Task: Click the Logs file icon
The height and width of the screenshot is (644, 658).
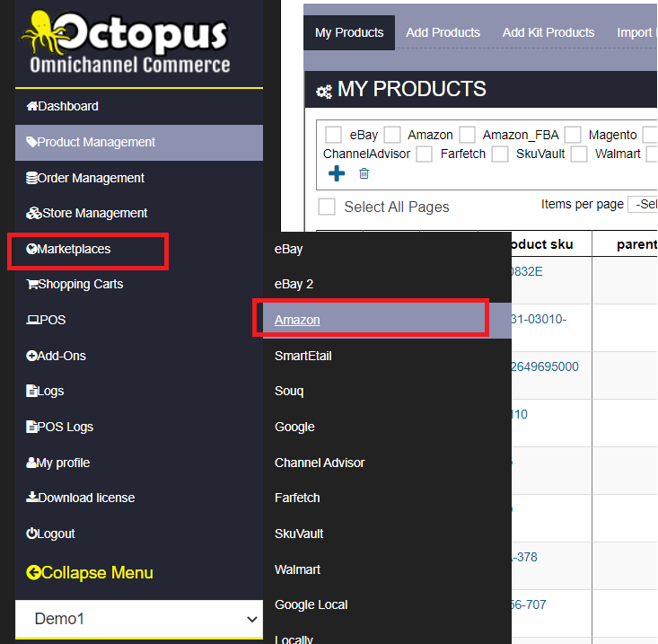Action: point(31,391)
